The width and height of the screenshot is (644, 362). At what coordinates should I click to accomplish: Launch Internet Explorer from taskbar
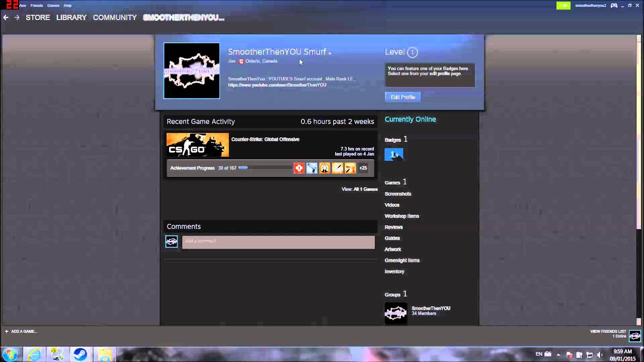(x=34, y=354)
